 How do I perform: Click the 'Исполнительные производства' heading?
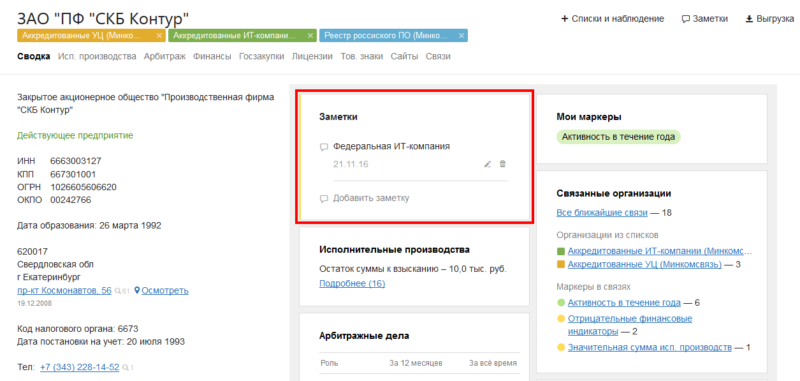click(x=394, y=250)
